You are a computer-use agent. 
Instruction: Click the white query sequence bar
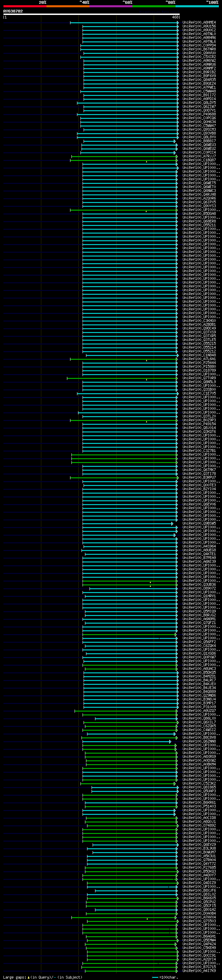92,15
